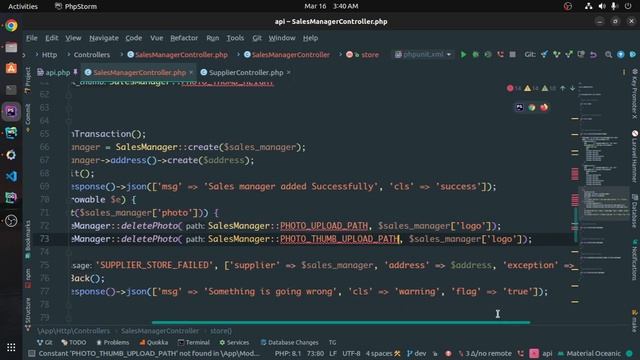Screen dimensions: 640x360
Task: Change the 4 spaces indent setting
Action: click(383, 353)
